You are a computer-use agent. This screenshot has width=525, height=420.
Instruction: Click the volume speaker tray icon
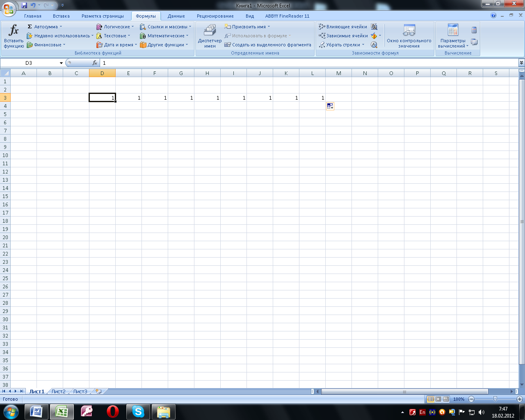coord(482,412)
